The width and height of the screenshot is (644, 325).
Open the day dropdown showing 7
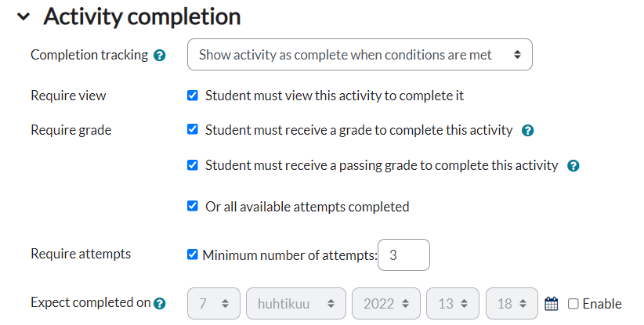(x=213, y=303)
